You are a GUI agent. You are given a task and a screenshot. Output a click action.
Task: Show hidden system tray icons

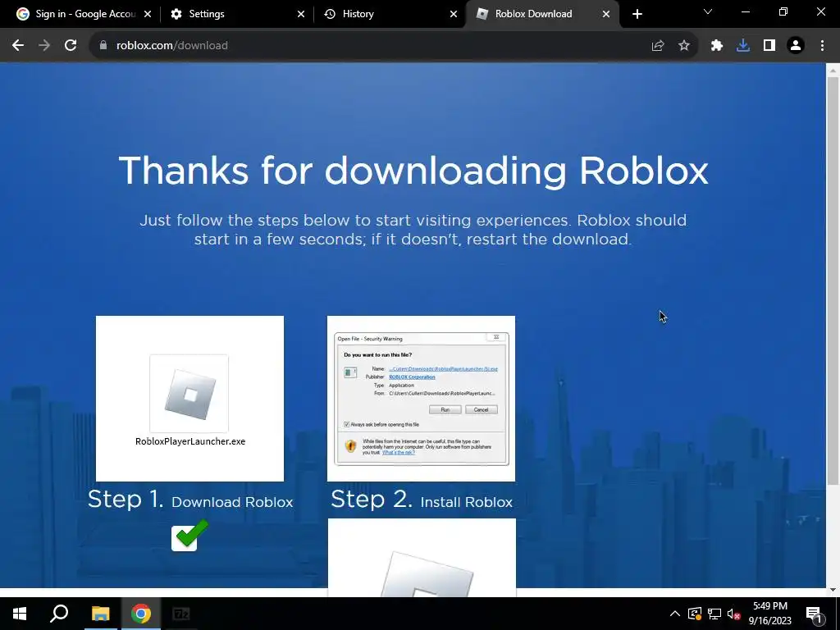point(675,614)
